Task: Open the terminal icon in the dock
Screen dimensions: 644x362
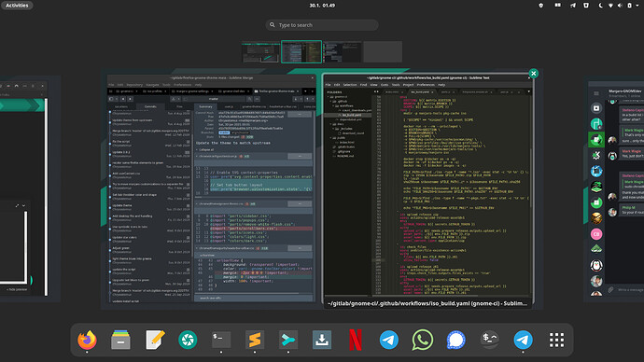Action: click(x=221, y=340)
